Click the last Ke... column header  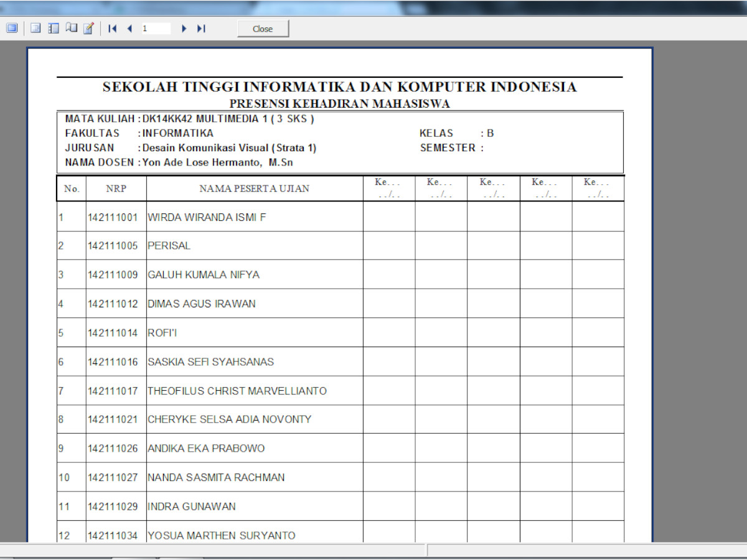pyautogui.click(x=597, y=189)
